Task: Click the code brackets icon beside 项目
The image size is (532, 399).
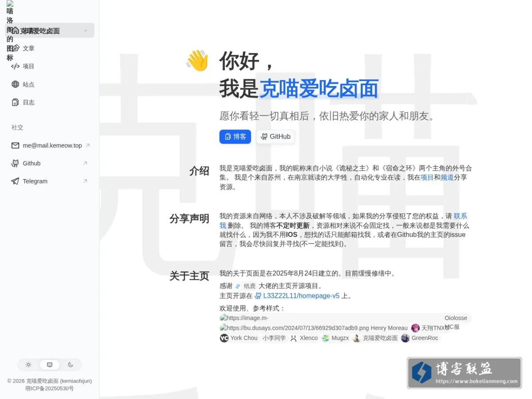Action: click(x=16, y=66)
